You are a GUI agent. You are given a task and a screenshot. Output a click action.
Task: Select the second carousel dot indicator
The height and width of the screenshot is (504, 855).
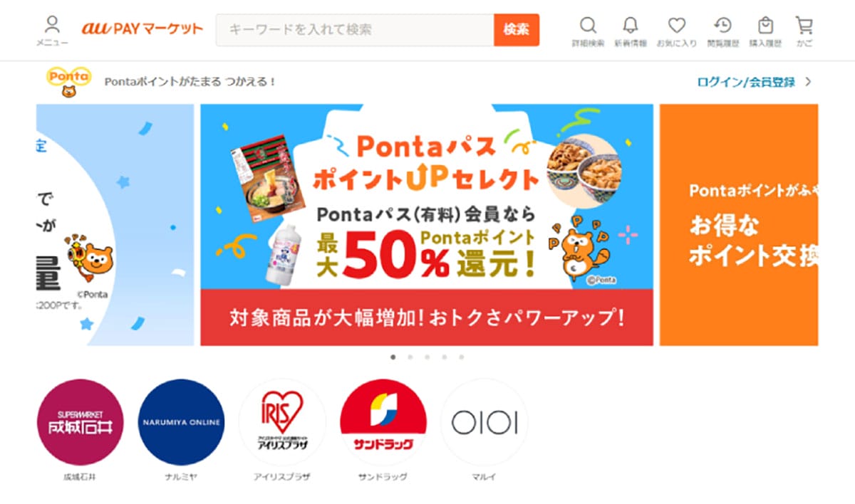point(410,357)
